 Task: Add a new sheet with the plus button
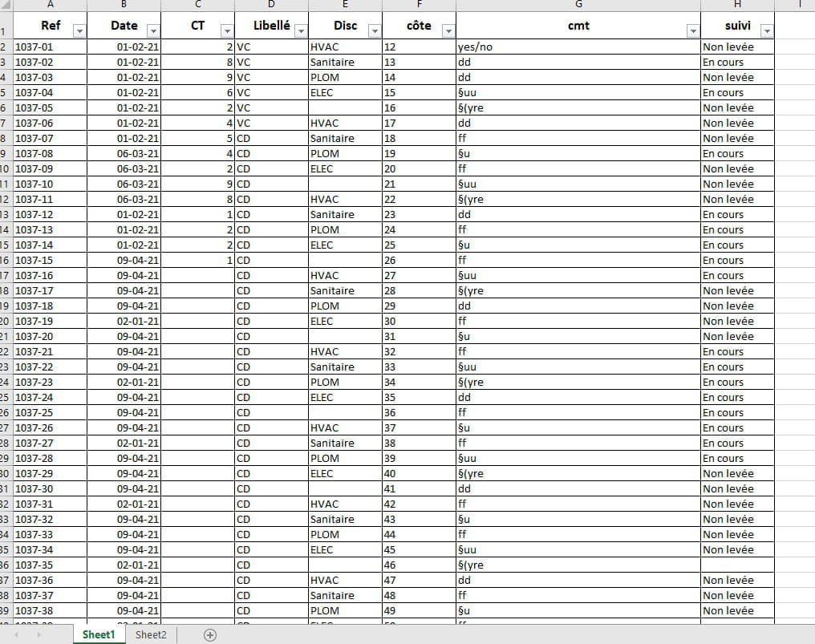(210, 634)
